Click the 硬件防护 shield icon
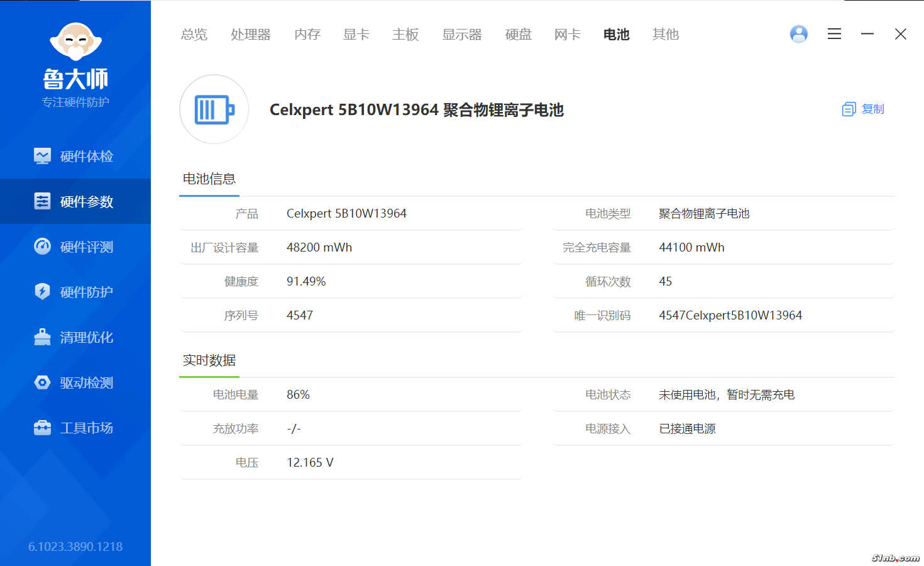Viewport: 924px width, 566px height. tap(42, 292)
